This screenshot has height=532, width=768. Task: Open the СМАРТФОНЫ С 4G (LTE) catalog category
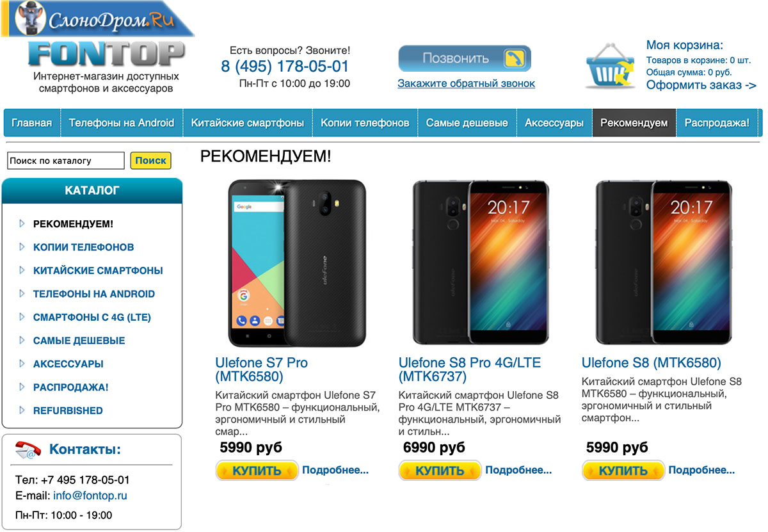(x=92, y=317)
